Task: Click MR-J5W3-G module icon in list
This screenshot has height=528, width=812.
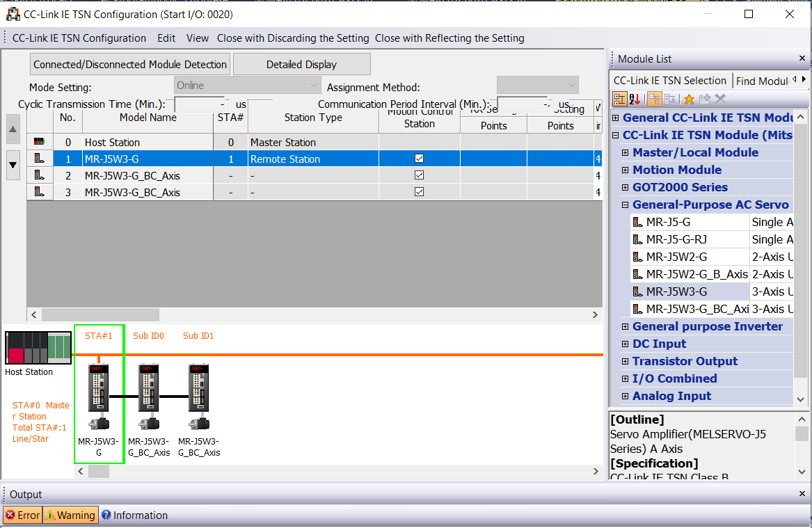Action: (x=638, y=292)
